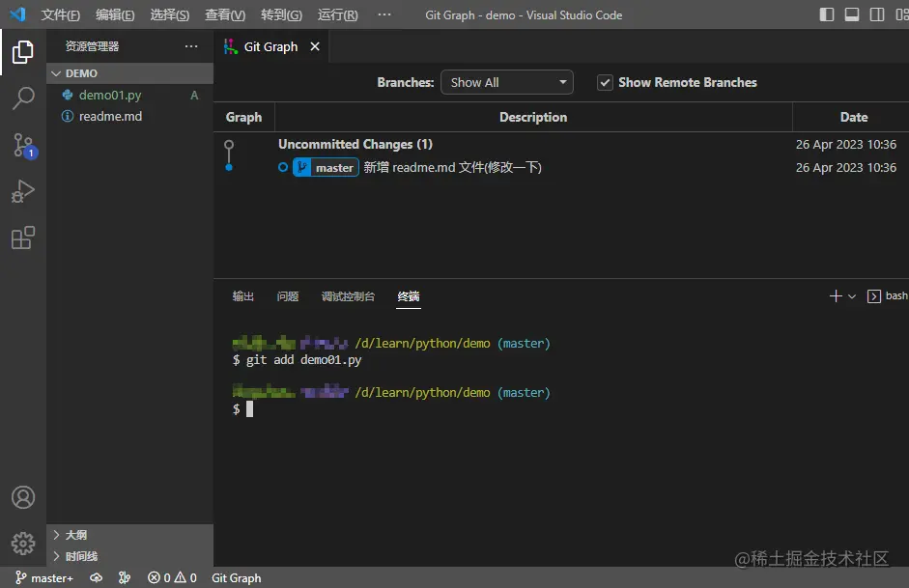Screen dimensions: 909x588
Task: Click the publish to cloud icon in the status bar
Action: [97, 578]
